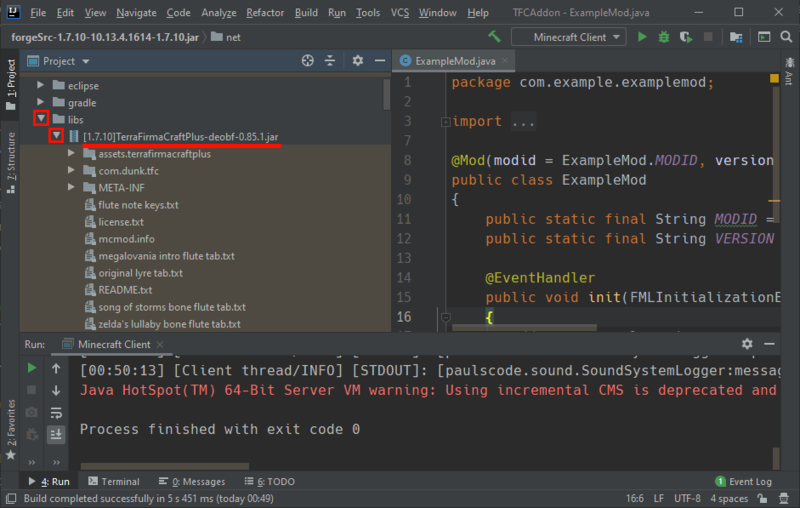Image resolution: width=800 pixels, height=508 pixels.
Task: Collapse the TerraFirmaCraftPlus jar node
Action: point(56,136)
